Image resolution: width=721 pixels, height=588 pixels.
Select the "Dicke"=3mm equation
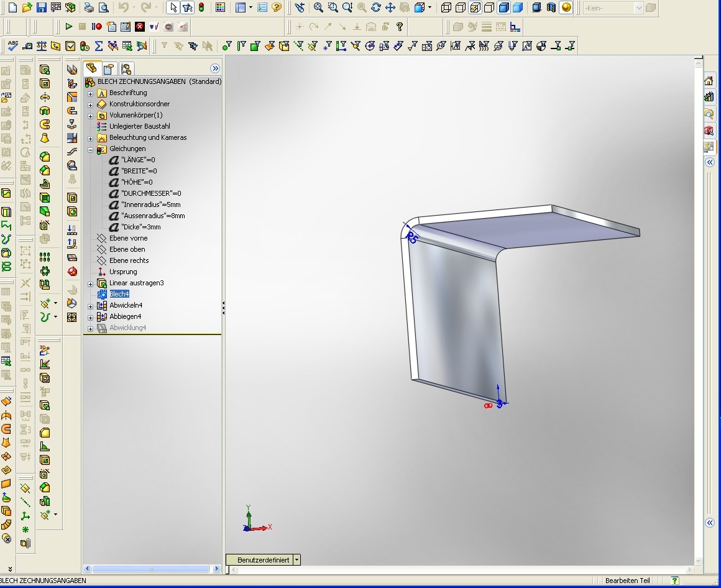(x=140, y=227)
